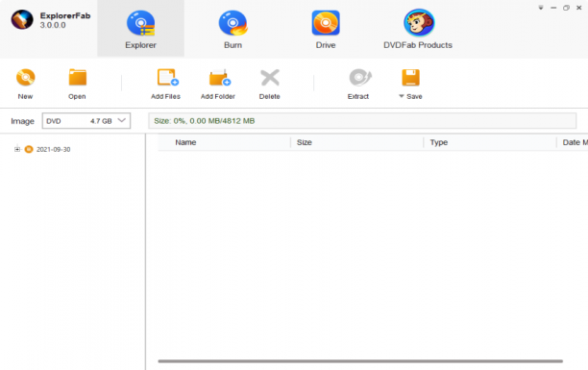Open the DVD 4.7 GB image type dropdown
The height and width of the screenshot is (370, 588).
tap(86, 121)
